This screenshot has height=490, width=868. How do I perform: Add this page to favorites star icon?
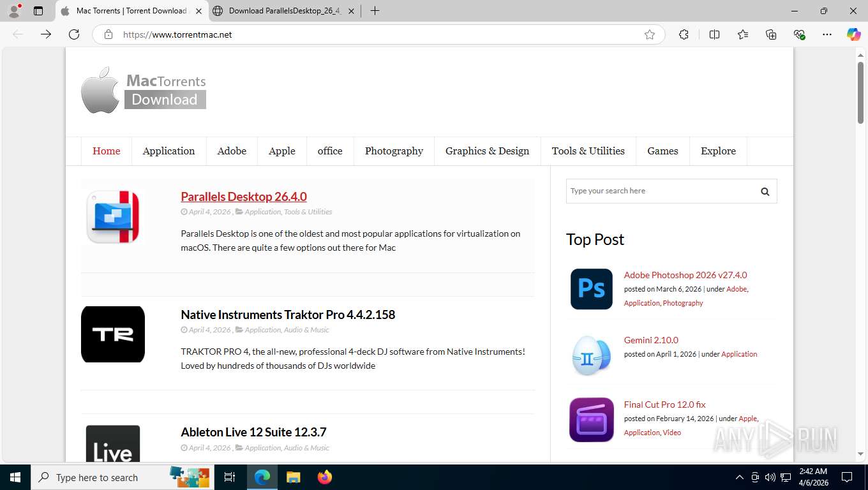click(x=650, y=34)
